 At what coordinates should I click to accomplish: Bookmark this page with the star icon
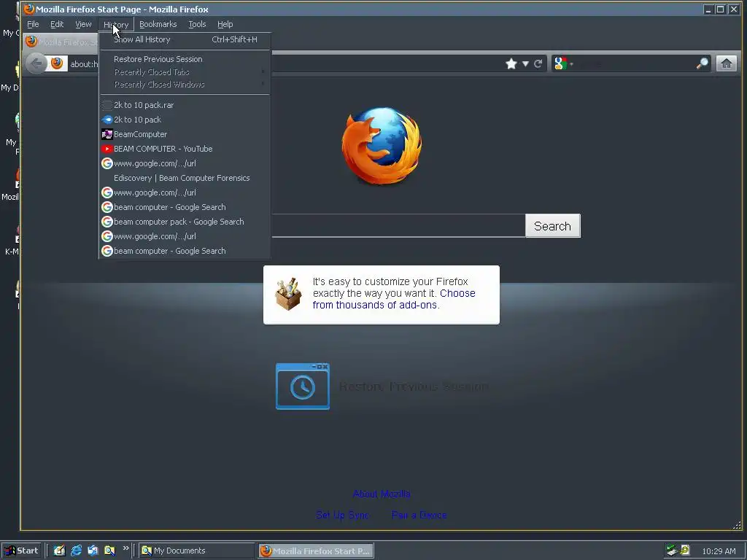coord(511,64)
